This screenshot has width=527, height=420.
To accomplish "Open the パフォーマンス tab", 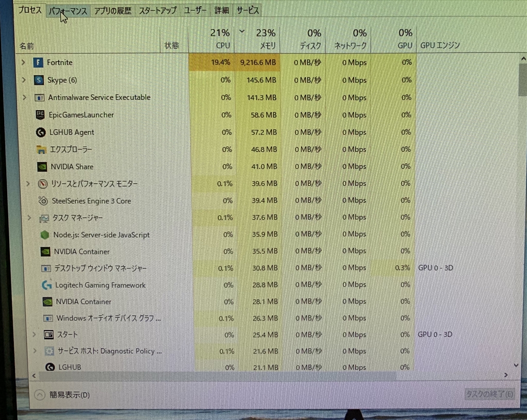I will coord(68,11).
